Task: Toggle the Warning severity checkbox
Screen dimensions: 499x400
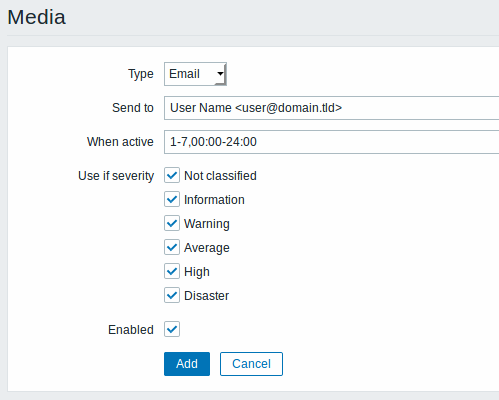Action: 172,223
